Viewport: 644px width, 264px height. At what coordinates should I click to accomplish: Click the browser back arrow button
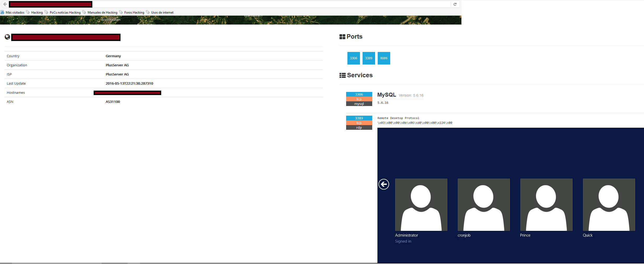(5, 4)
